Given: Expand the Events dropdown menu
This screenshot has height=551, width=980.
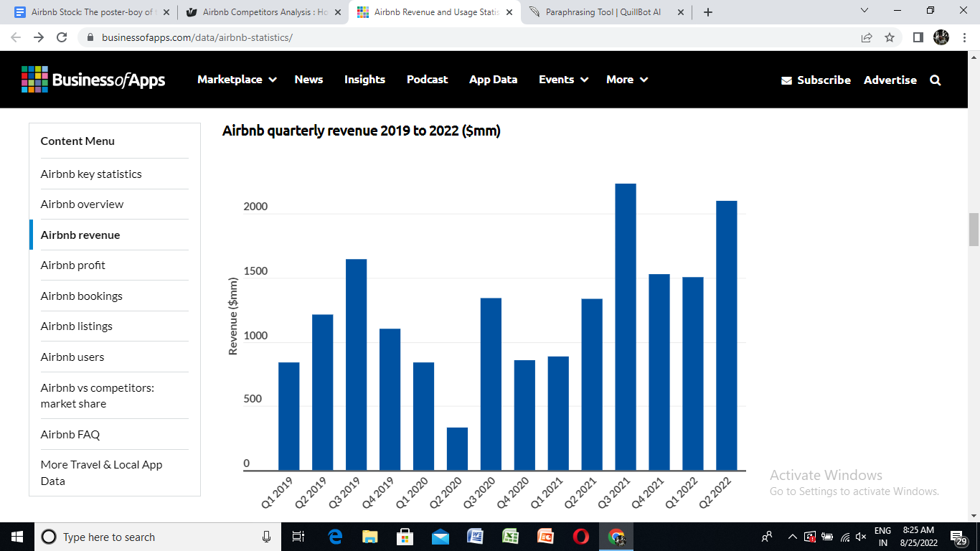Looking at the screenshot, I should click(x=564, y=80).
